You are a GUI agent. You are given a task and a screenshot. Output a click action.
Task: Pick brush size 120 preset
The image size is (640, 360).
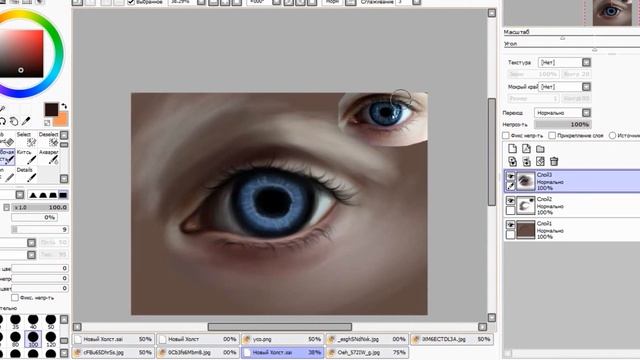click(x=51, y=339)
